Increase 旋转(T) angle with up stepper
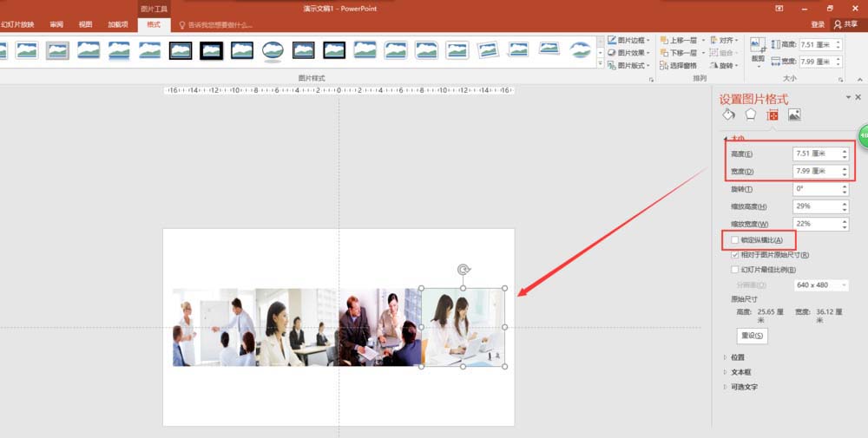 click(845, 186)
